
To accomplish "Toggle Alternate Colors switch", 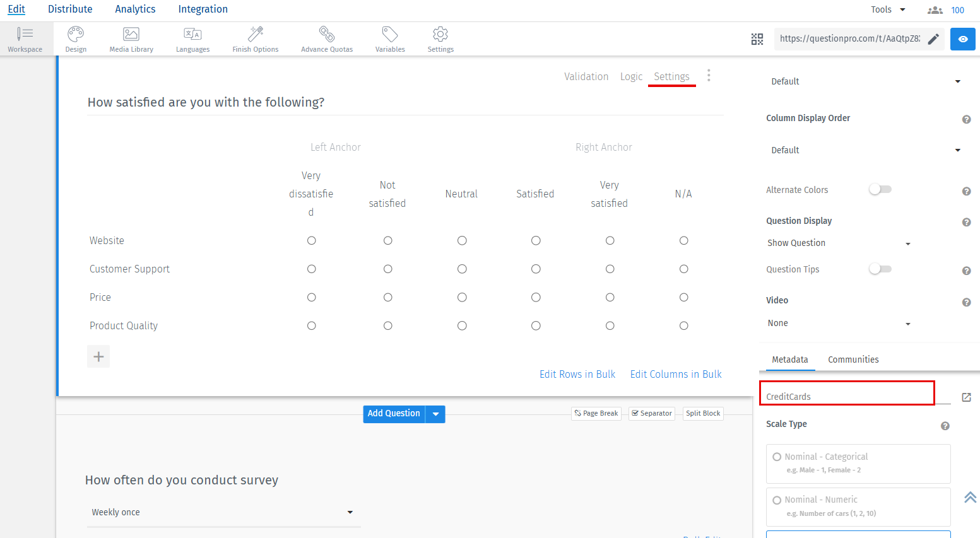I will 880,189.
